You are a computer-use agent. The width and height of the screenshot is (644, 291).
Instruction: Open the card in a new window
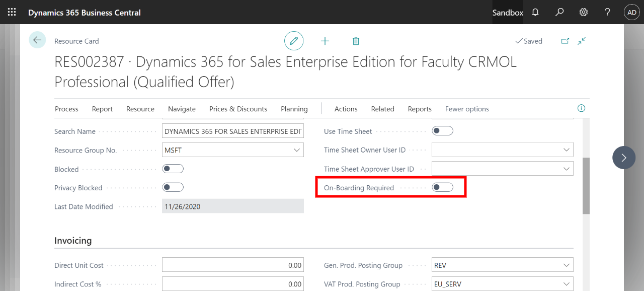coord(565,41)
